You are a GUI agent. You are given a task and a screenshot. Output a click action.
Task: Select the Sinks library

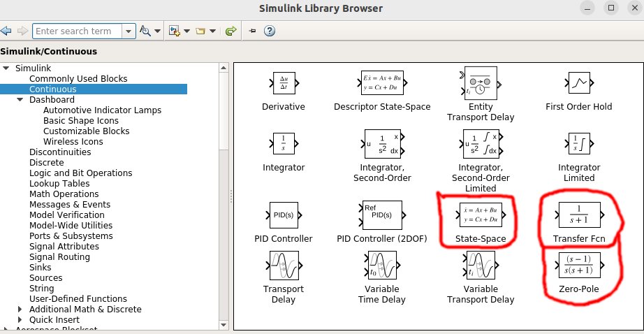[x=41, y=268]
